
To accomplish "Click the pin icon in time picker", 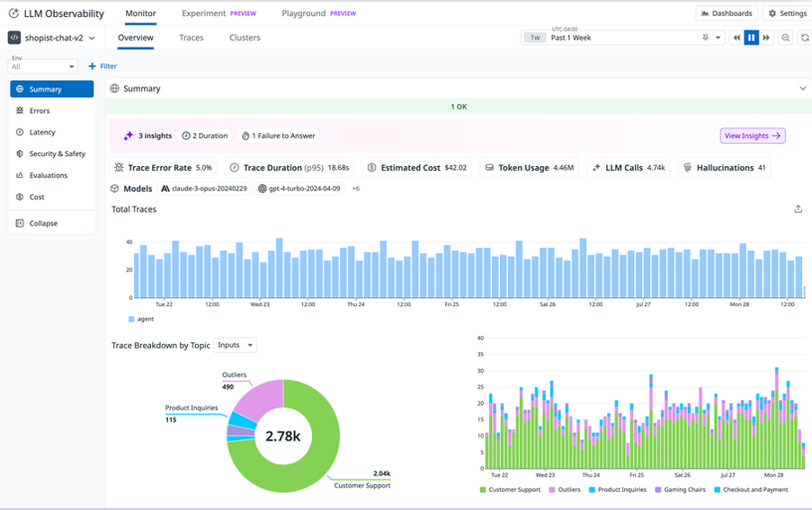I will 706,38.
